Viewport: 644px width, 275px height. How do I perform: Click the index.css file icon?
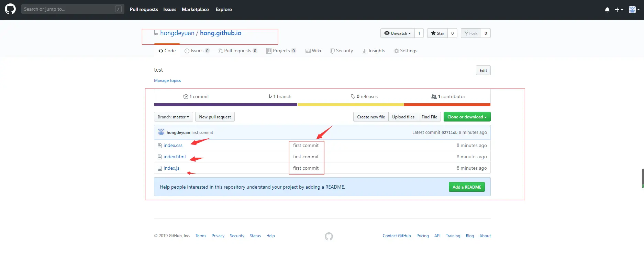(159, 146)
